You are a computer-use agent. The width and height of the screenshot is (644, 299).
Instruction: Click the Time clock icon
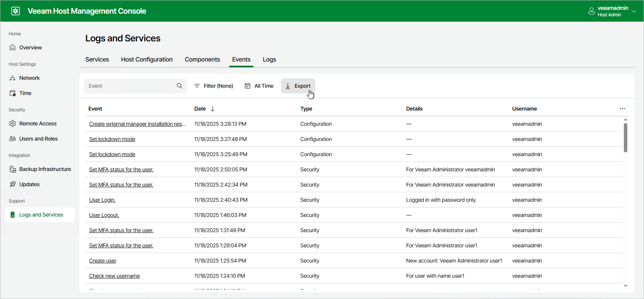pos(13,93)
